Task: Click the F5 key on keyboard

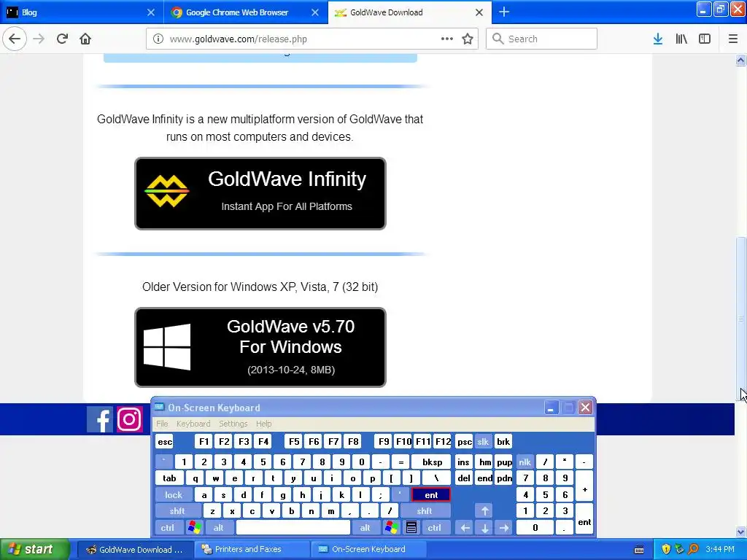Action: click(x=294, y=442)
